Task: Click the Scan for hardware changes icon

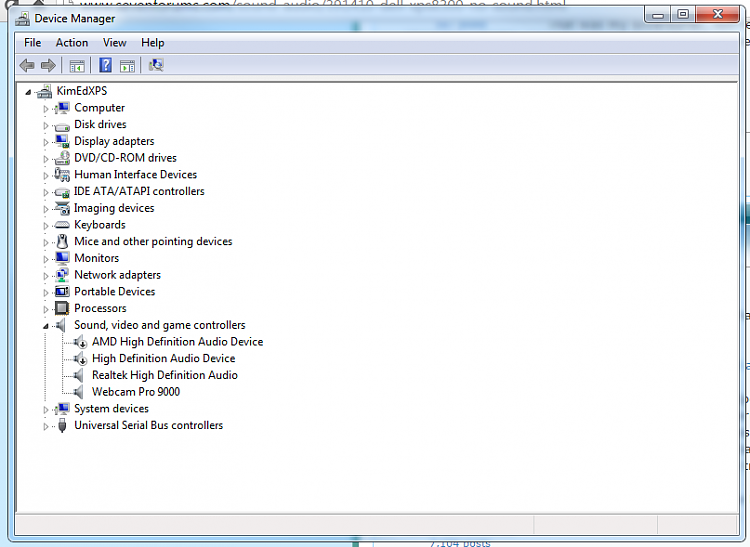Action: point(156,65)
